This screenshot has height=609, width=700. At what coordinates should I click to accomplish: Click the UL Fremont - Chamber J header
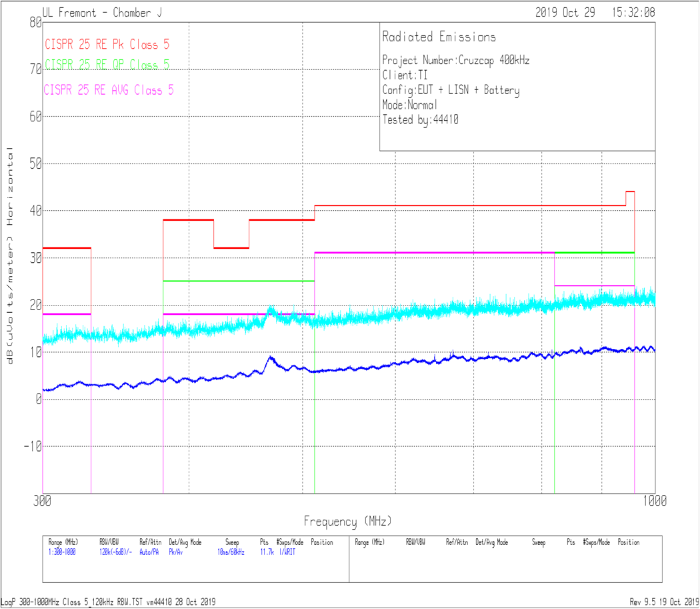pyautogui.click(x=101, y=13)
